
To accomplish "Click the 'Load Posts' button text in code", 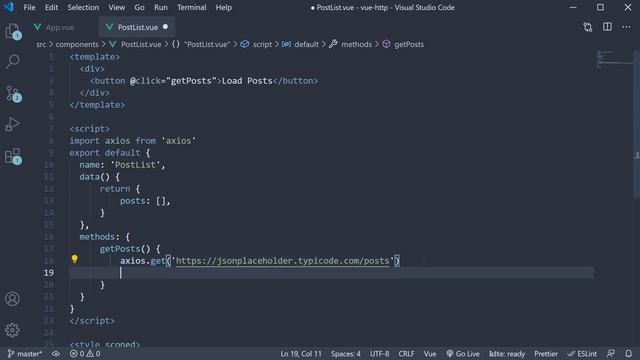I will (247, 81).
